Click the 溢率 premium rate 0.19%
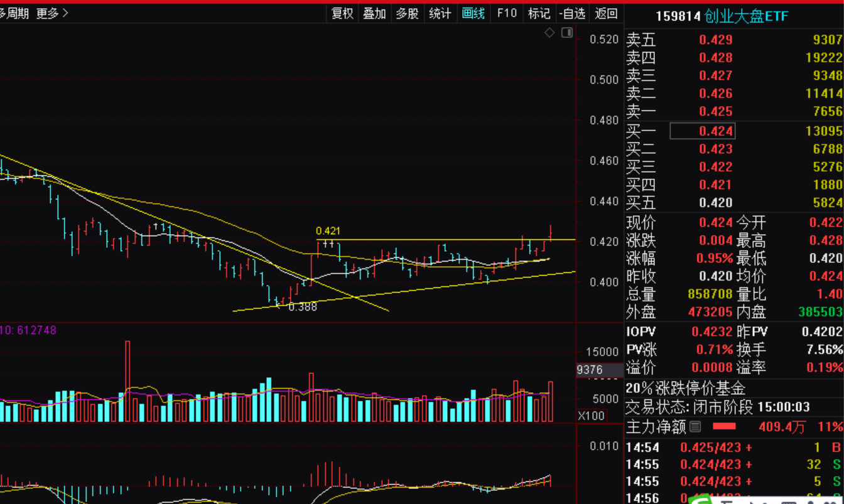Screen dimensions: 844x504 825,368
